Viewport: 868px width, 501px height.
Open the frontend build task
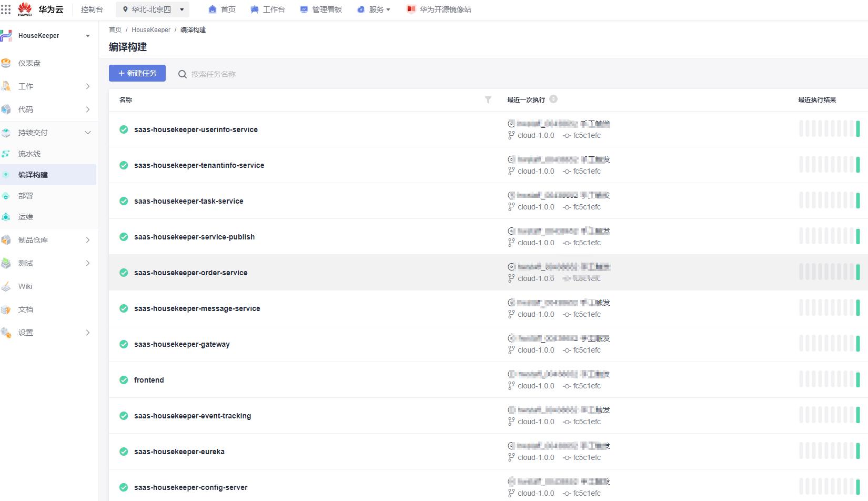[149, 380]
